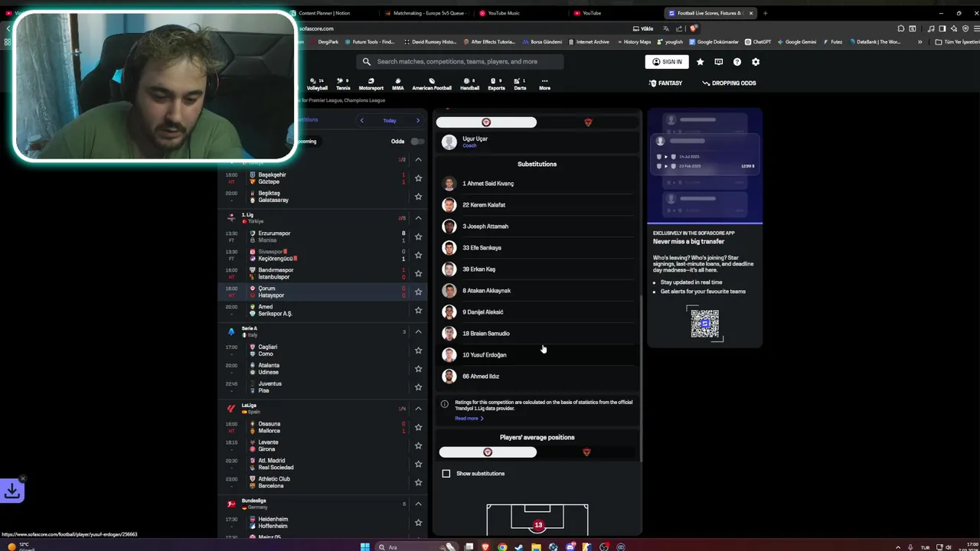Open the FANTASY link

[x=665, y=83]
